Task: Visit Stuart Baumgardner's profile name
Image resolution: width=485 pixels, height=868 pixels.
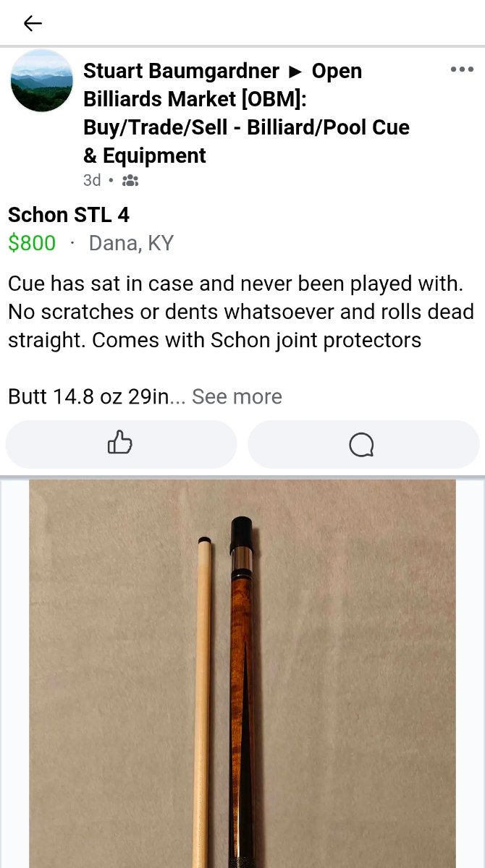Action: point(181,71)
